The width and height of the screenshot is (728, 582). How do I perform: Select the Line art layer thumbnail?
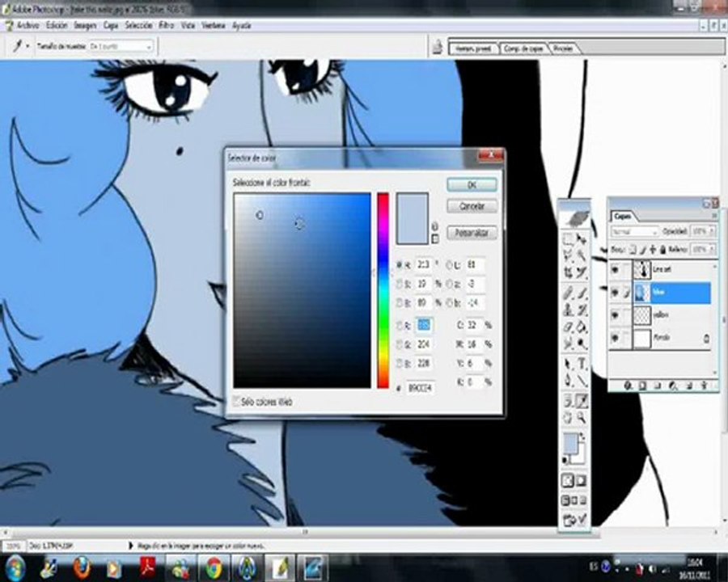pyautogui.click(x=642, y=269)
